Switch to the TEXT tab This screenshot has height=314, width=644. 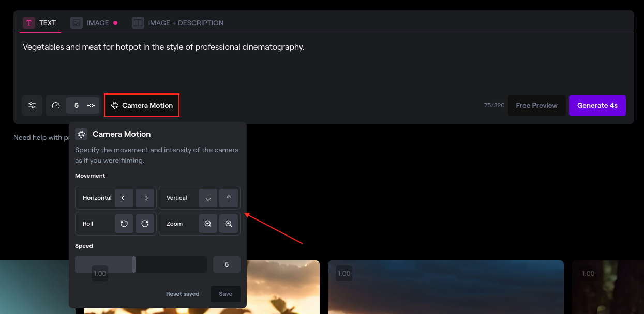pyautogui.click(x=40, y=23)
